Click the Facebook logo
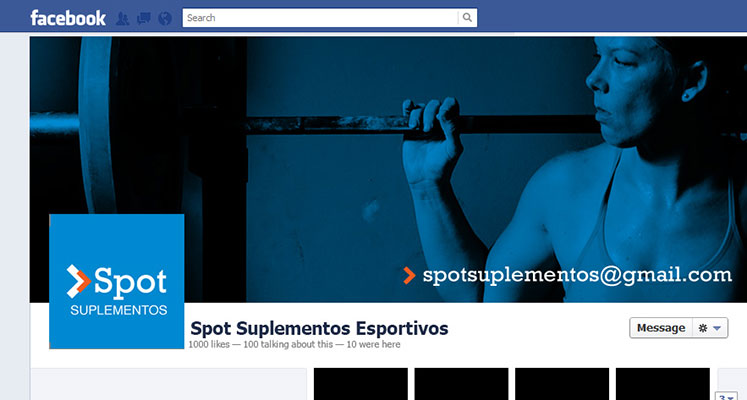747x400 pixels. coord(68,18)
